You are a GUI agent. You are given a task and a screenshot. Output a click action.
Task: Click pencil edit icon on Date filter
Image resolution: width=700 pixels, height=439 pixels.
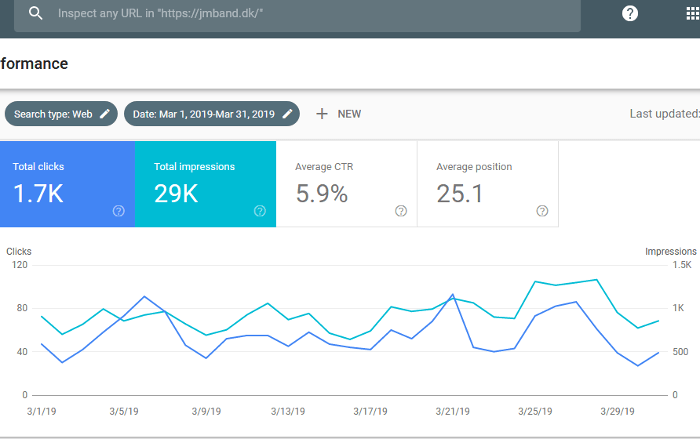[287, 114]
